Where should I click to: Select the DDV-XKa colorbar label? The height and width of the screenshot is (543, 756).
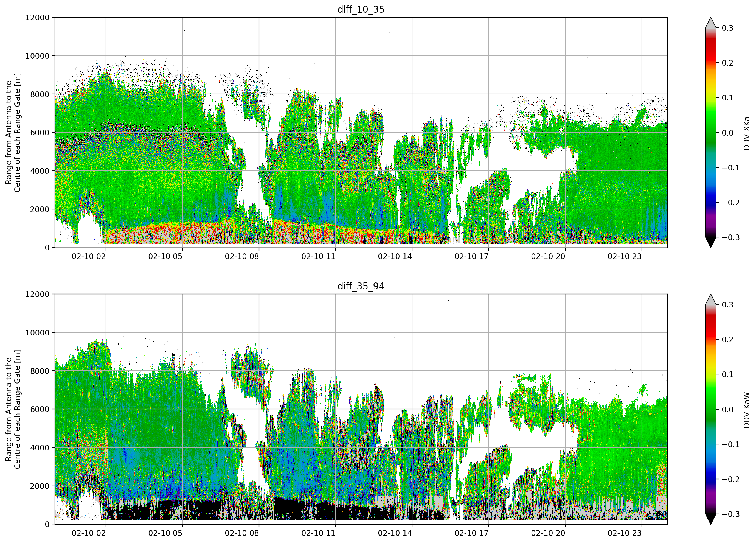[746, 133]
